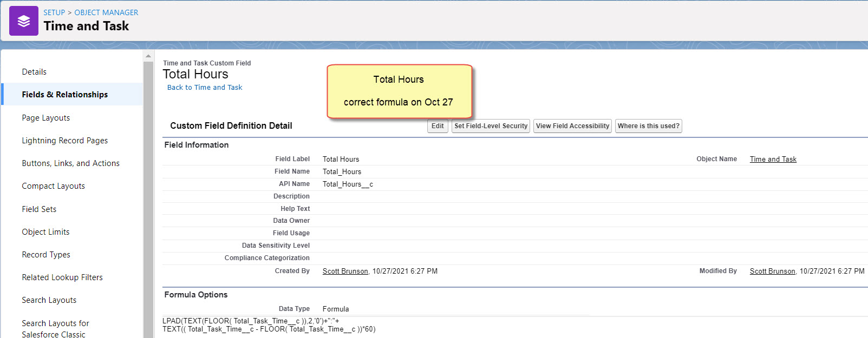Open Related Lookup Filters section

[x=62, y=277]
